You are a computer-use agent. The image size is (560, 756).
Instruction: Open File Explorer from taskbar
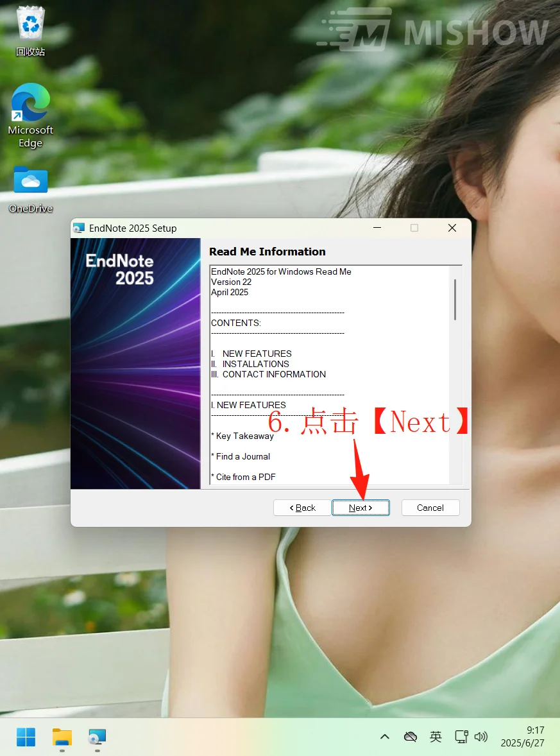coord(62,737)
